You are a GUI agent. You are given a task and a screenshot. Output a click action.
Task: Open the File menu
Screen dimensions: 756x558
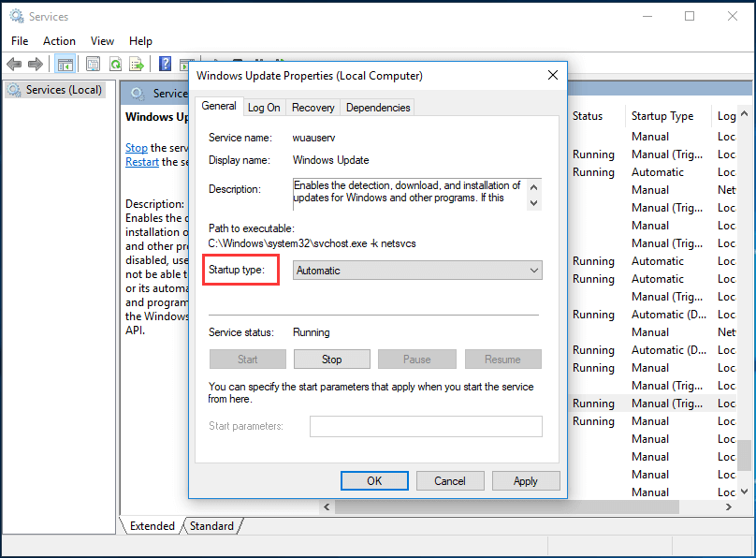(x=20, y=41)
